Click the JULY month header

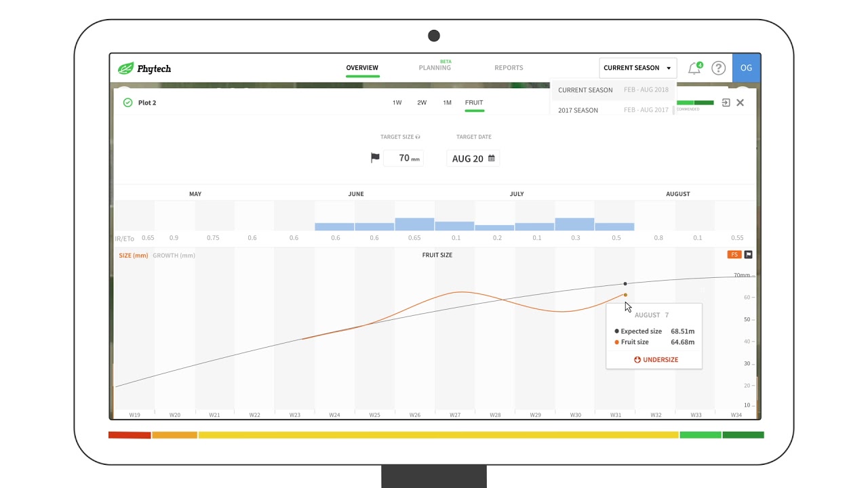(x=517, y=194)
